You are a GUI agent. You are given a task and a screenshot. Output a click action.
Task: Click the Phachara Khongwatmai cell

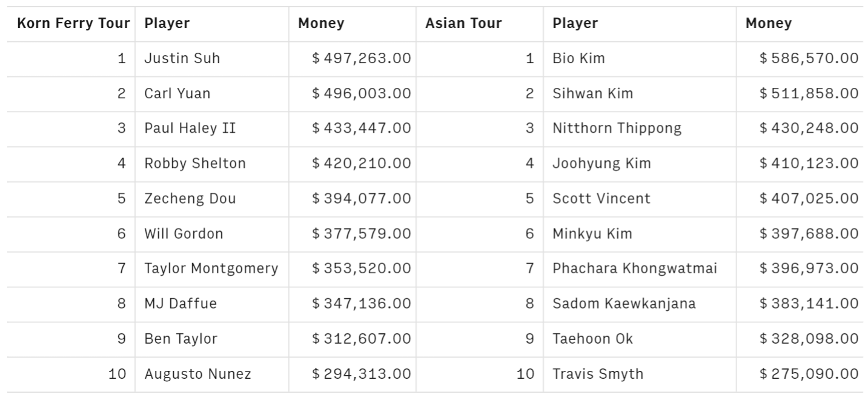[634, 268]
